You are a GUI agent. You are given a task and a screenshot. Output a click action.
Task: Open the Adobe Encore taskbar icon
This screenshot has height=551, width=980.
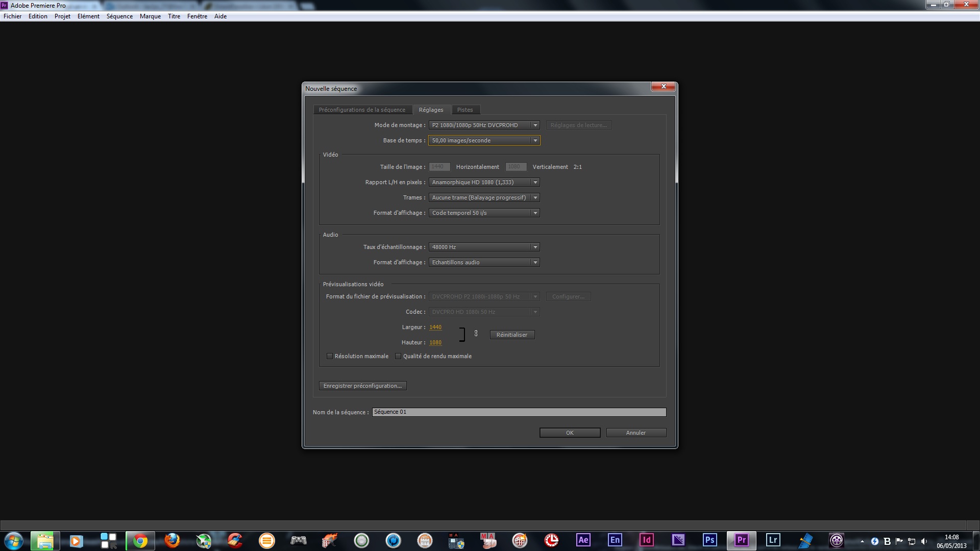click(615, 540)
